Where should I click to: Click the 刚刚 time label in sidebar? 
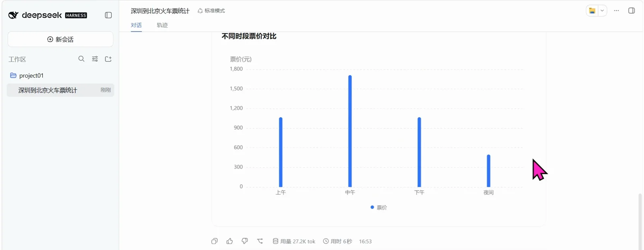pyautogui.click(x=105, y=90)
